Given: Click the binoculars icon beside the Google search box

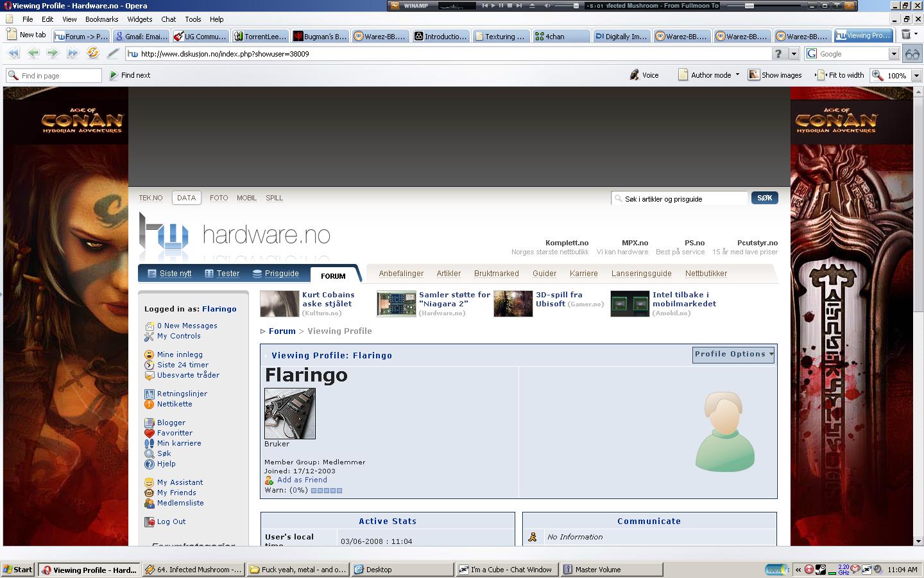Looking at the screenshot, I should click(x=912, y=54).
